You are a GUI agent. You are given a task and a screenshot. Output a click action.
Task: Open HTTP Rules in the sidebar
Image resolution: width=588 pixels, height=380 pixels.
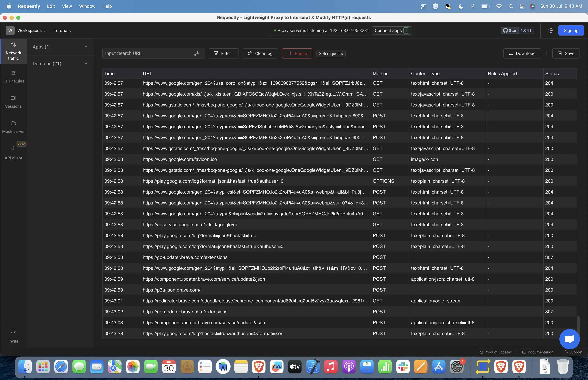[13, 77]
